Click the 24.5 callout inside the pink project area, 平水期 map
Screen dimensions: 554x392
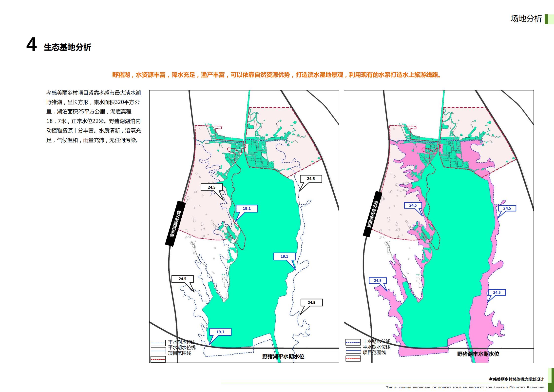coord(211,187)
